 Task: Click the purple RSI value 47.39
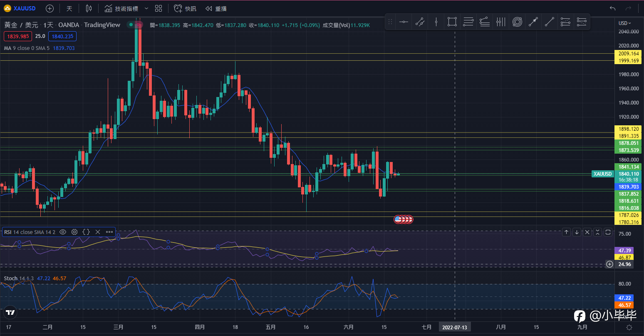click(624, 251)
